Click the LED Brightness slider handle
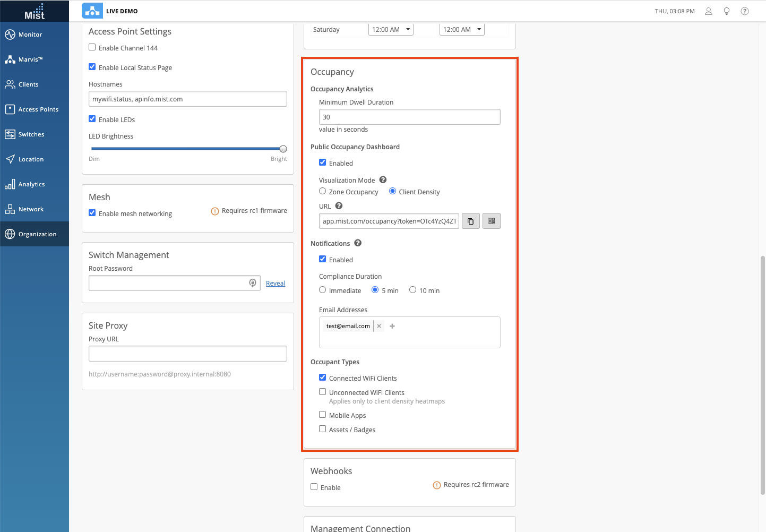 coord(283,149)
